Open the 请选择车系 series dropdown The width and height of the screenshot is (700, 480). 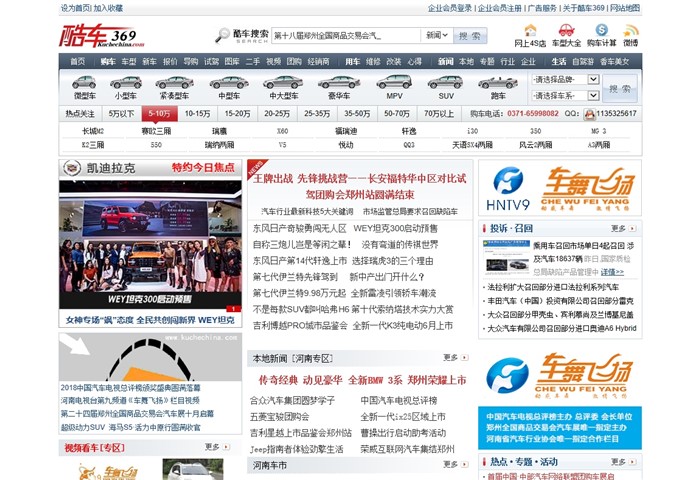coord(565,96)
